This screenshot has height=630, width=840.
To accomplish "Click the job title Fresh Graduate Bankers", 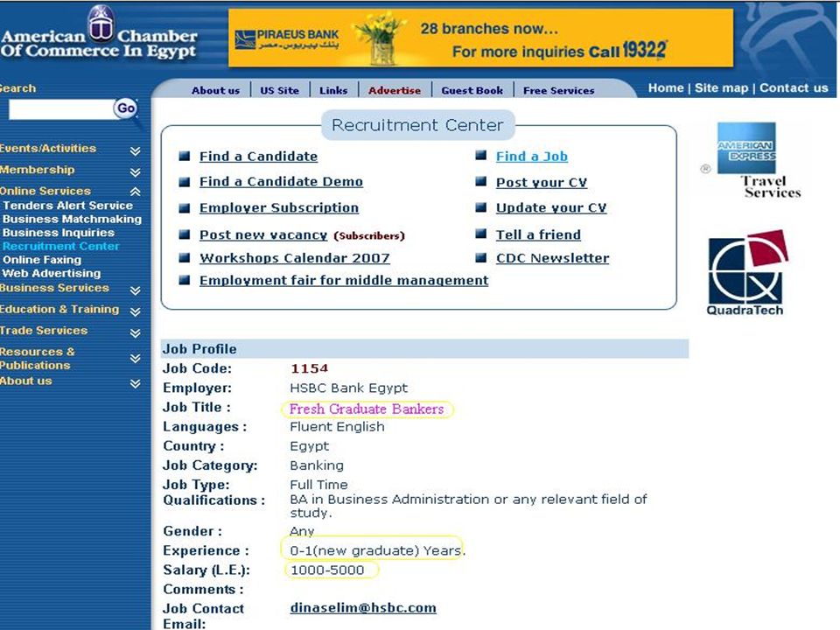I will [367, 409].
